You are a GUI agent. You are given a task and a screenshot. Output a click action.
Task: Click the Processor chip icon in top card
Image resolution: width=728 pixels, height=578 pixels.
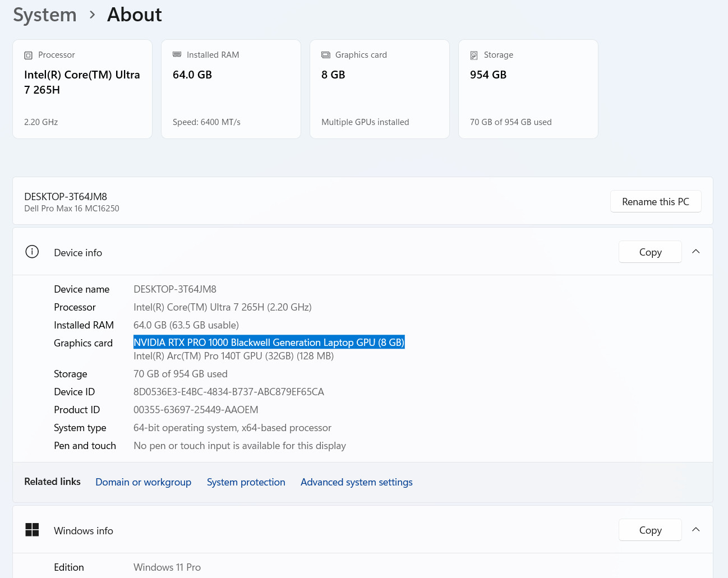pyautogui.click(x=29, y=55)
